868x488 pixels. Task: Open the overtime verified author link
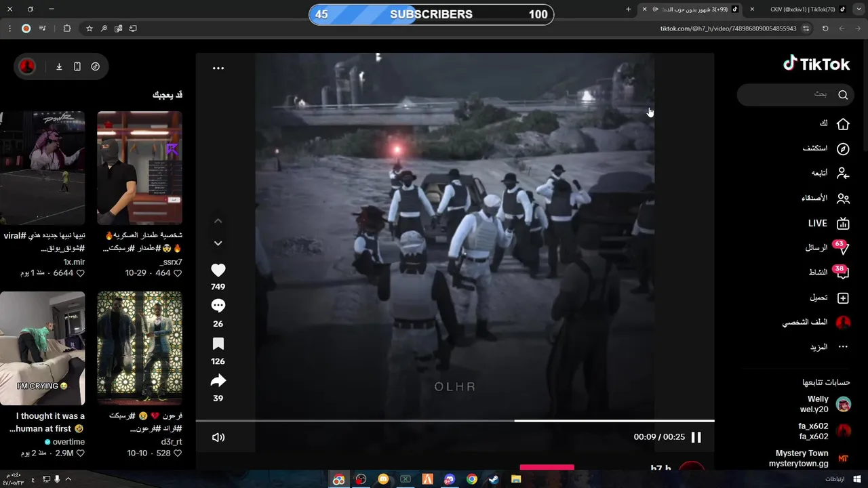(65, 442)
